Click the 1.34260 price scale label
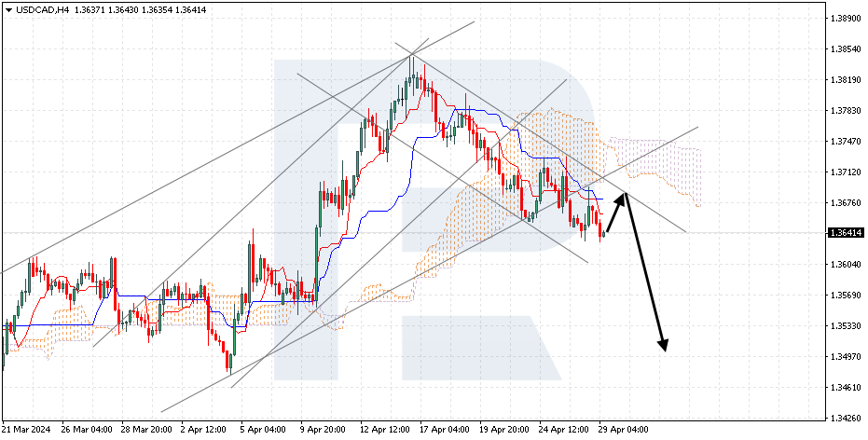The width and height of the screenshot is (868, 440). [x=846, y=418]
